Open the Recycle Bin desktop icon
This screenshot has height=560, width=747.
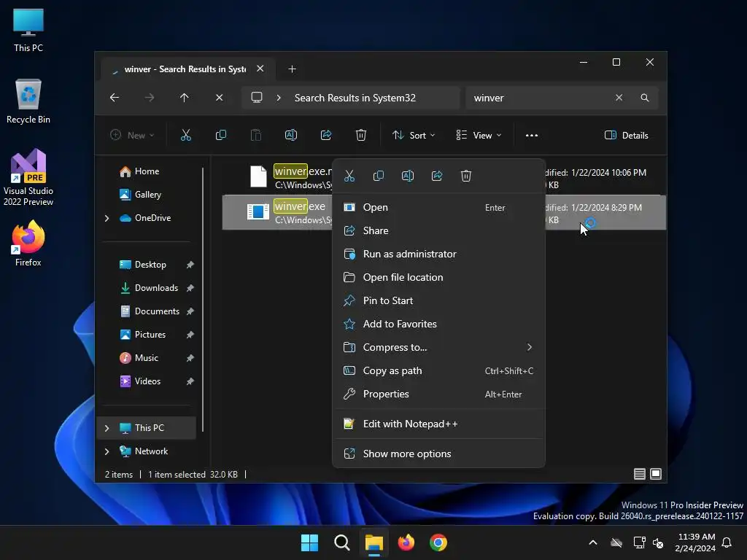pyautogui.click(x=28, y=101)
